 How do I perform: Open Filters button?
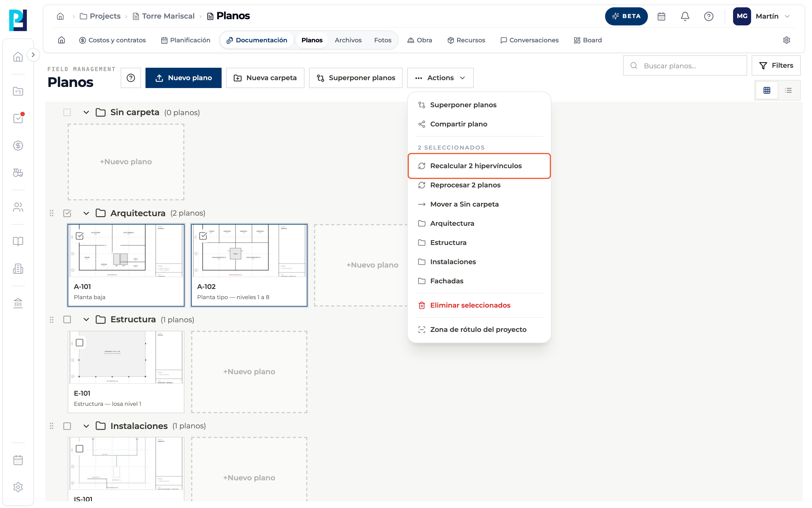pyautogui.click(x=776, y=65)
